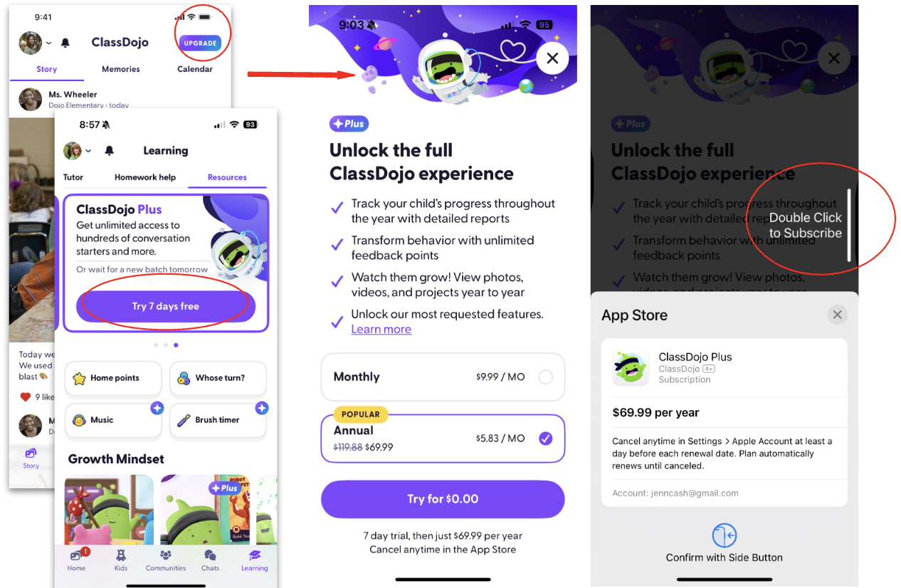The width and height of the screenshot is (901, 588).
Task: Expand profile chevron beside ClassDojo avatar
Action: coord(48,43)
